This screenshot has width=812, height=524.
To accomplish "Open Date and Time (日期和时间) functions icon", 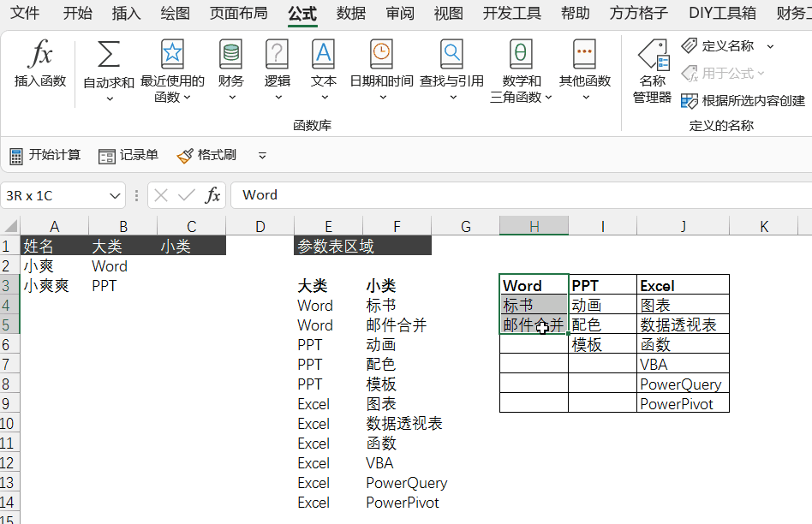I will tap(381, 55).
